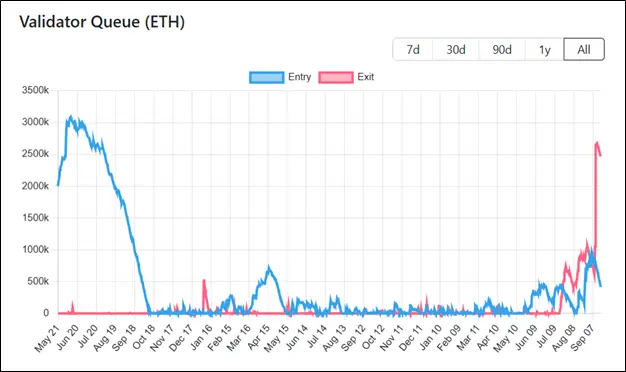This screenshot has height=372, width=626.
Task: Click the 1500k y-axis label
Action: [35, 218]
